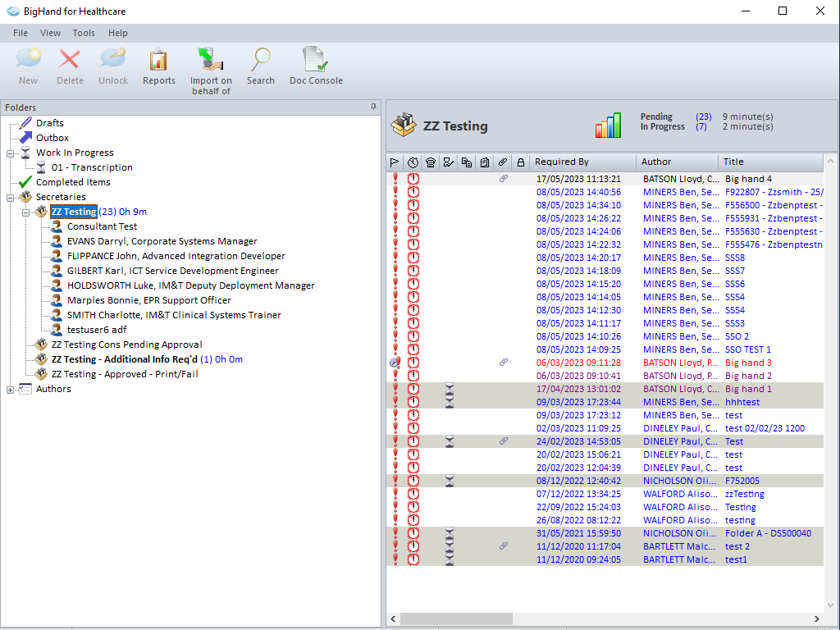Sort by the lock column header
Image resolution: width=840 pixels, height=630 pixels.
pos(521,162)
